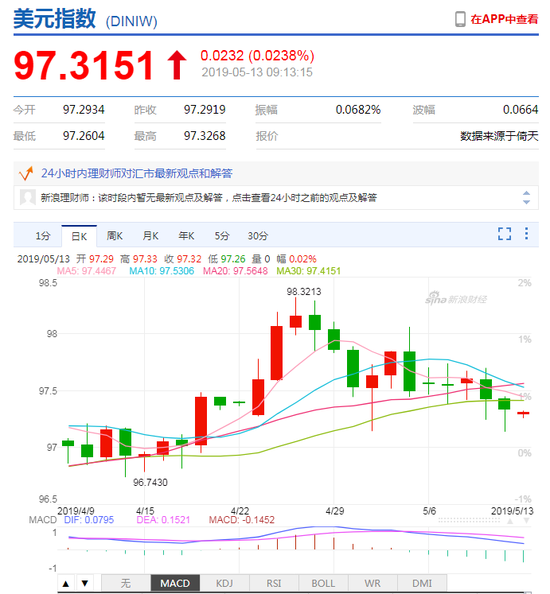Image resolution: width=550 pixels, height=594 pixels.
Task: Switch to the 5分 chart tab
Action: 222,236
